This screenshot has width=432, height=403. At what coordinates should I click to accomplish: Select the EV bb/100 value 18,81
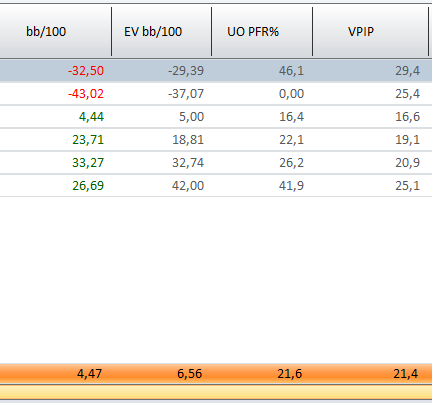pyautogui.click(x=188, y=140)
